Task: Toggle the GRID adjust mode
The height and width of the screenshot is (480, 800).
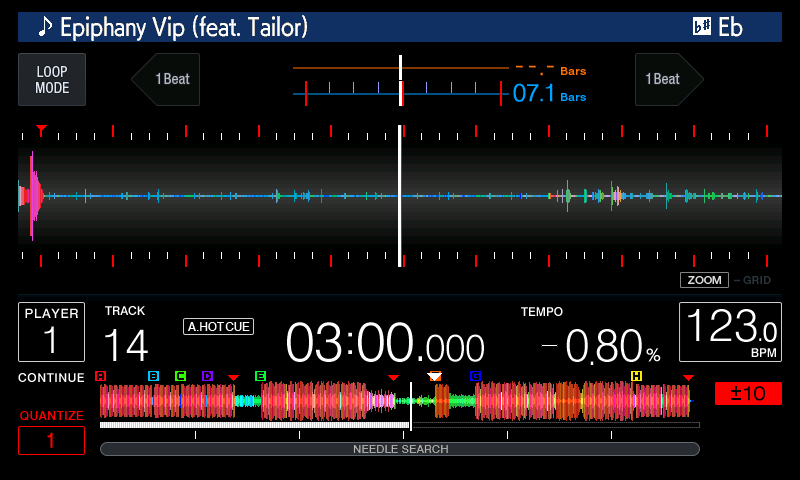Action: click(755, 280)
